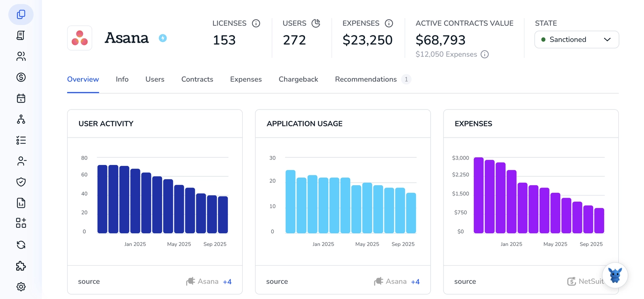Click the EXPENSES card title
Image resolution: width=644 pixels, height=299 pixels.
473,124
